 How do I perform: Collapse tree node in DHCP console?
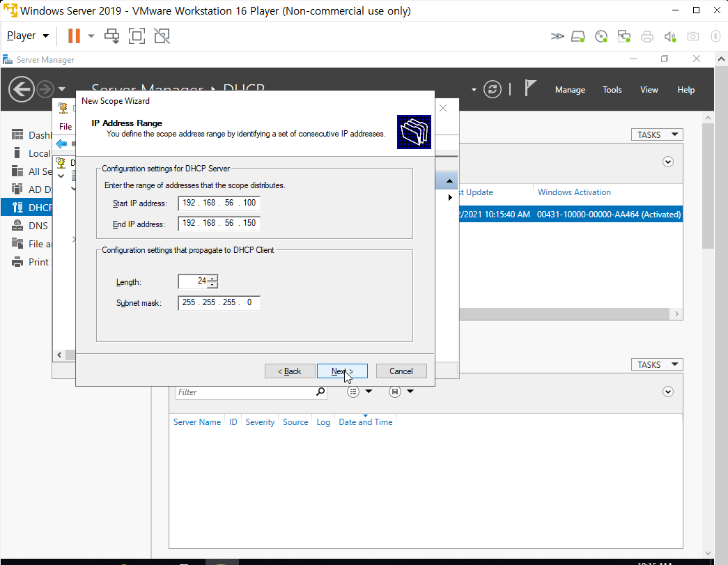[x=61, y=176]
